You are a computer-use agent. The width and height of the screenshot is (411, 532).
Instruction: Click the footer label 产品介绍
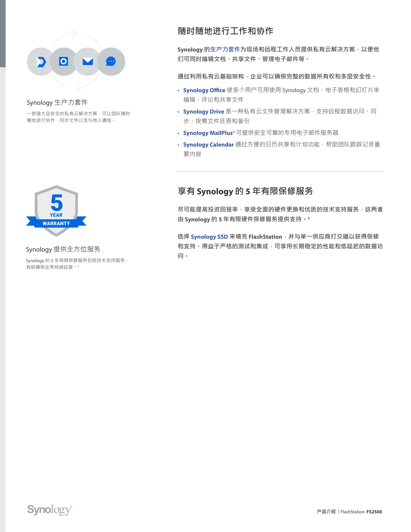[326, 511]
